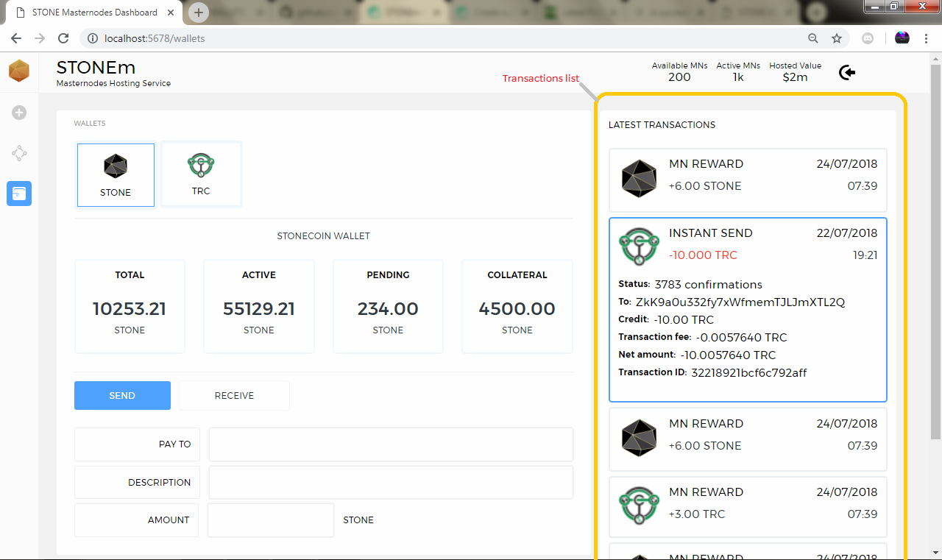This screenshot has height=560, width=942.
Task: Click transaction ID 32218921bcf6c792aff
Action: pyautogui.click(x=748, y=372)
